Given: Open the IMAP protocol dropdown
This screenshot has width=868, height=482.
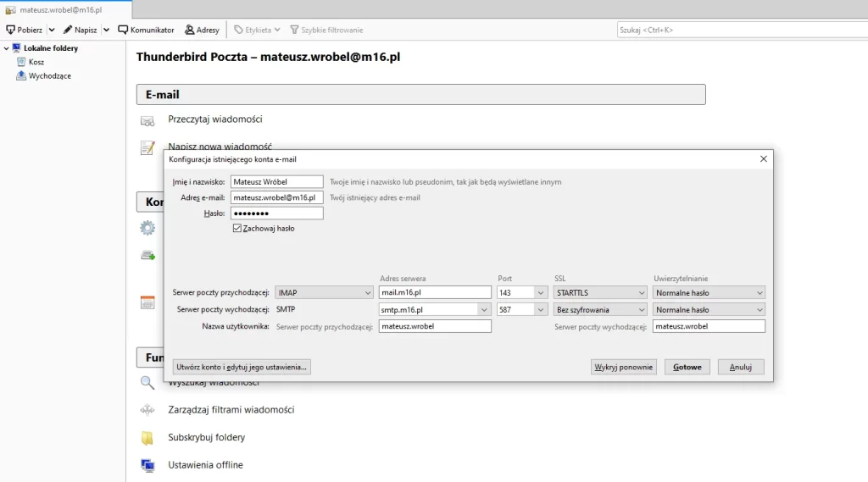Looking at the screenshot, I should (x=324, y=293).
